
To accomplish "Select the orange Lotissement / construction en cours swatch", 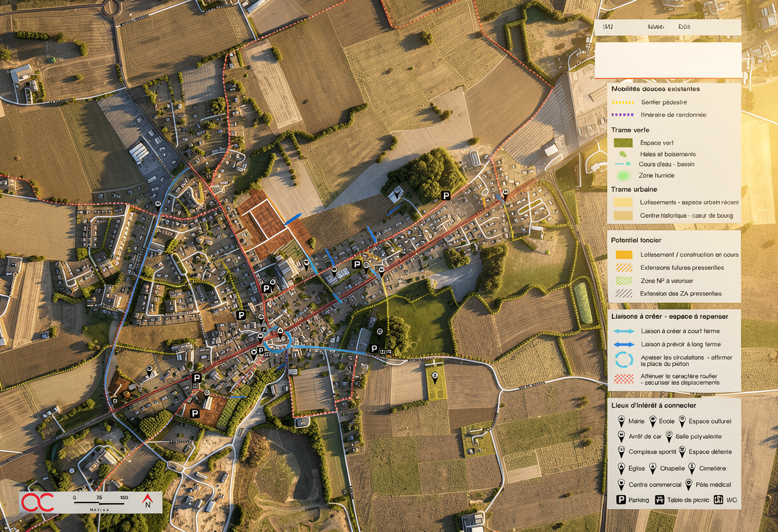I will pyautogui.click(x=623, y=254).
